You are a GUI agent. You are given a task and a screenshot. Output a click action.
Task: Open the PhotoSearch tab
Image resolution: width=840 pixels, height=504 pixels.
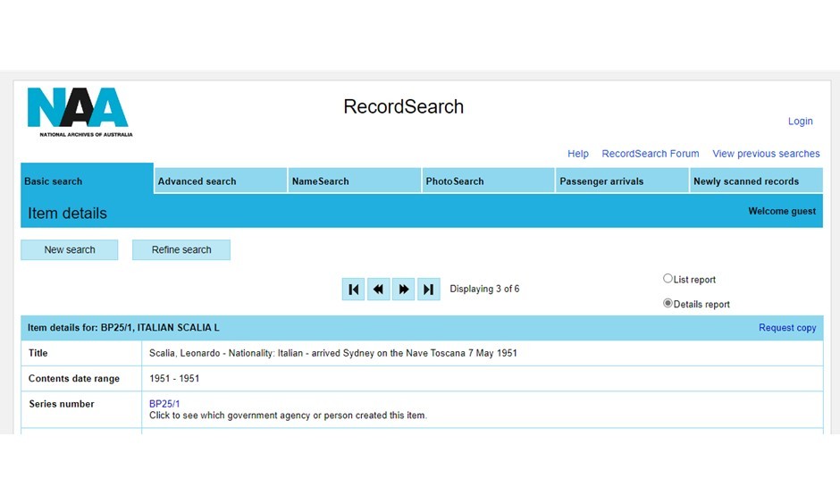click(x=488, y=181)
